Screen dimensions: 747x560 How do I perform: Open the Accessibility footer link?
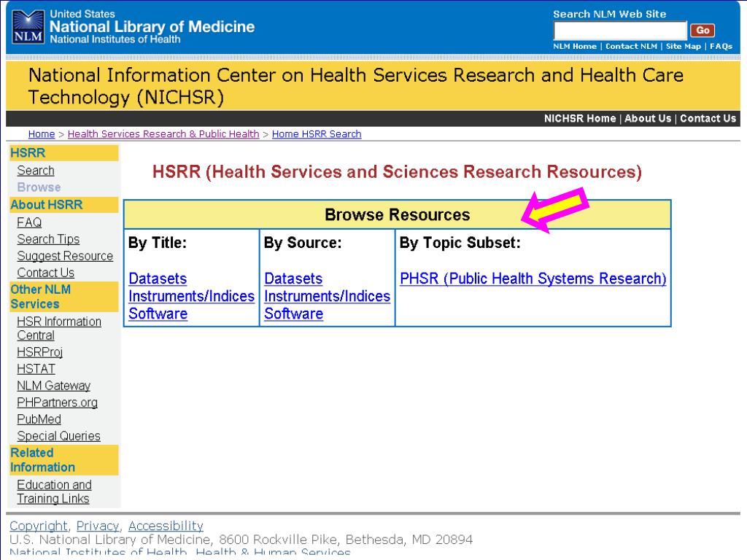pyautogui.click(x=166, y=526)
